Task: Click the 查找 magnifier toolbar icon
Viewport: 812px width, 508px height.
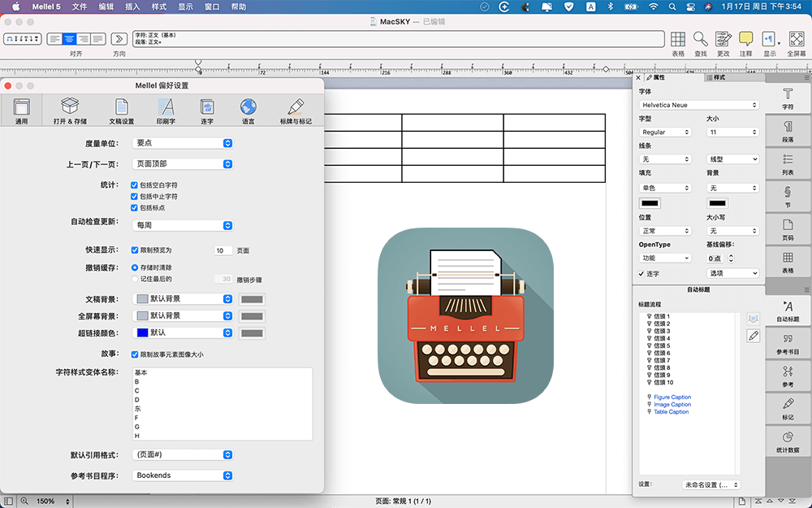Action: [701, 39]
